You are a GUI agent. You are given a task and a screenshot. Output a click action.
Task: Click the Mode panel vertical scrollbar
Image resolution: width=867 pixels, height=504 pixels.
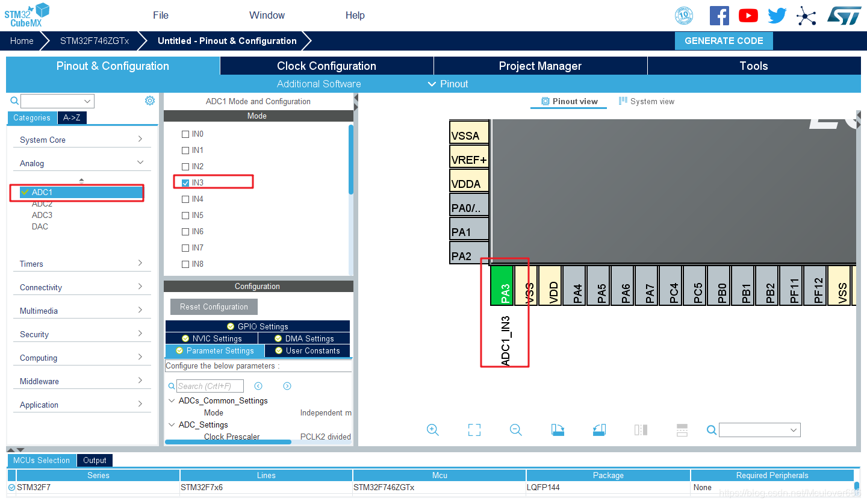[x=351, y=159]
